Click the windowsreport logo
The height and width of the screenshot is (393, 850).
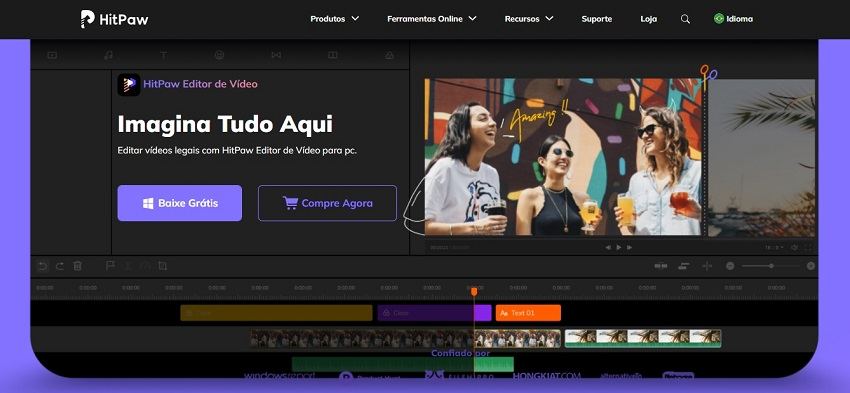pyautogui.click(x=279, y=376)
